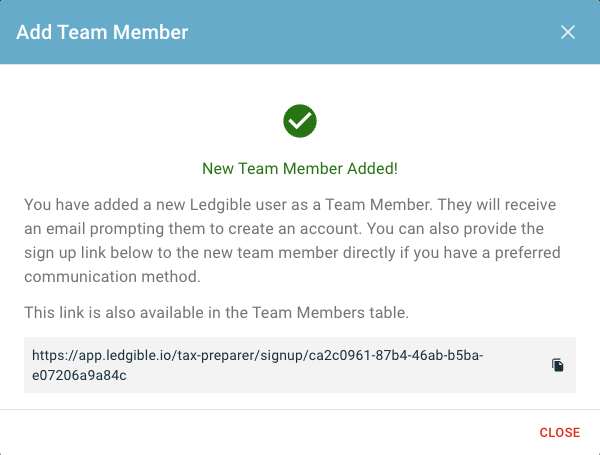Image resolution: width=600 pixels, height=455 pixels.
Task: Dismiss the dialog using the header X icon
Action: (567, 32)
